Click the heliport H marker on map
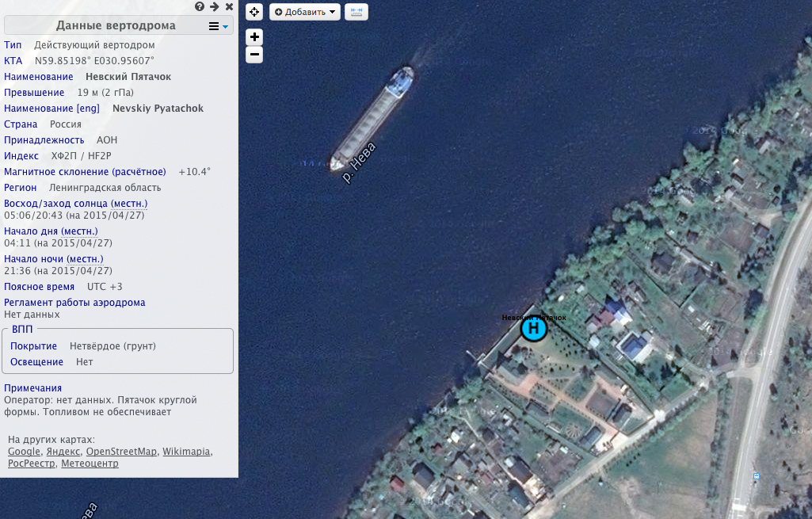 point(534,329)
